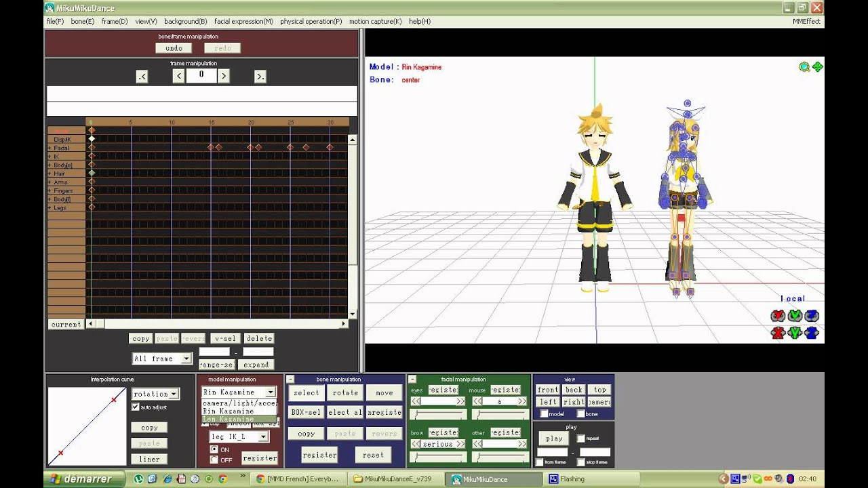868x488 pixels.
Task: Click the play button
Action: pyautogui.click(x=554, y=439)
